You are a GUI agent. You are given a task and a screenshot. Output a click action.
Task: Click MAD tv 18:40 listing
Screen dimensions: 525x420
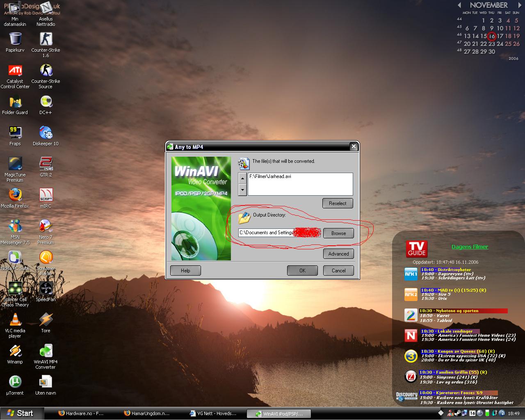coord(453,290)
